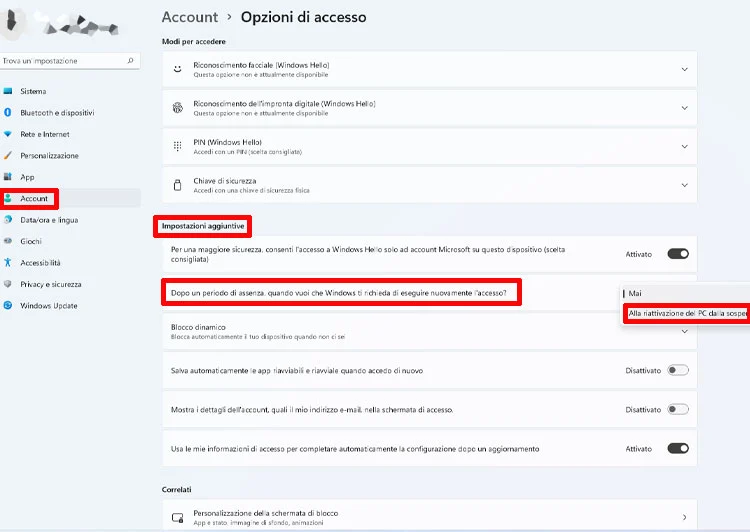Click the face recognition smiley icon
Image resolution: width=750 pixels, height=532 pixels.
(177, 69)
